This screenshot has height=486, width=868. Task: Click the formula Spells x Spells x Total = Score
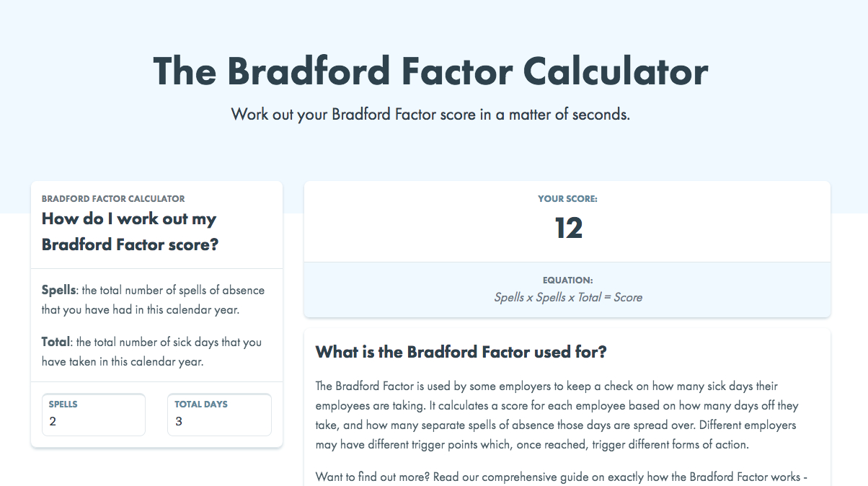coord(567,297)
